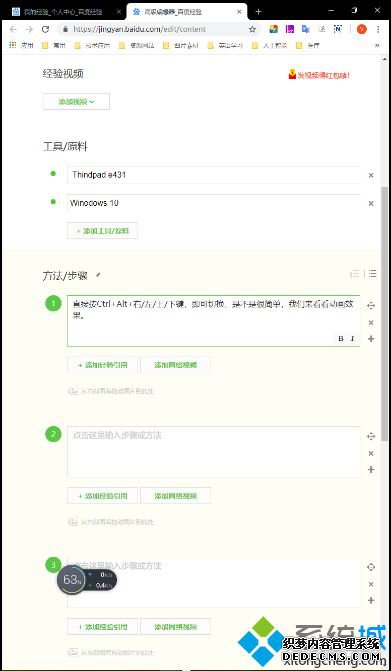The width and height of the screenshot is (391, 671).
Task: Open the Chrome three-dot menu
Action: pyautogui.click(x=378, y=29)
